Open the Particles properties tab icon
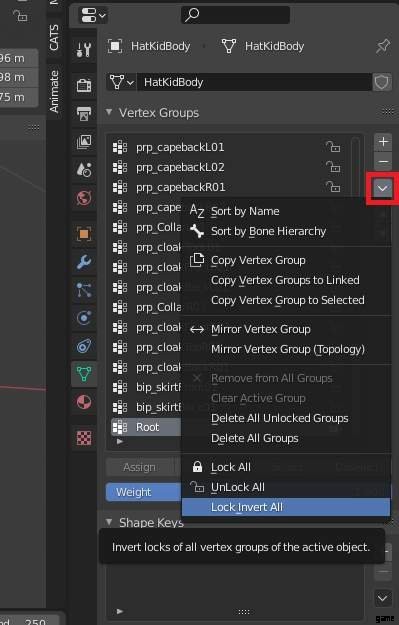 [84, 290]
